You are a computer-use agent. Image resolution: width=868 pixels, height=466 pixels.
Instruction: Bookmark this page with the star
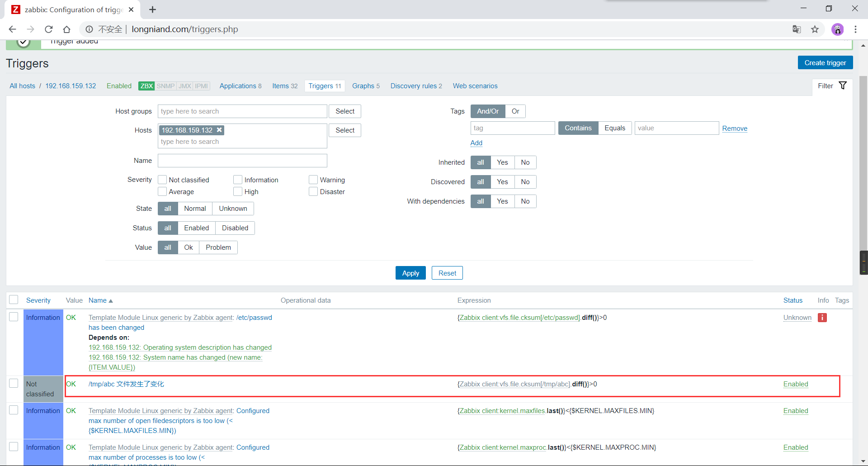point(815,29)
